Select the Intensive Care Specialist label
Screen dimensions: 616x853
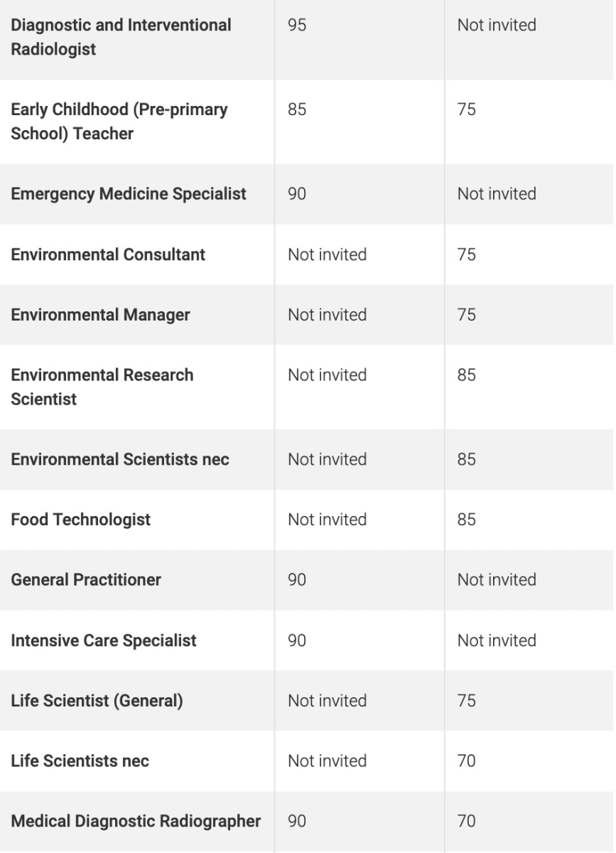tap(104, 640)
